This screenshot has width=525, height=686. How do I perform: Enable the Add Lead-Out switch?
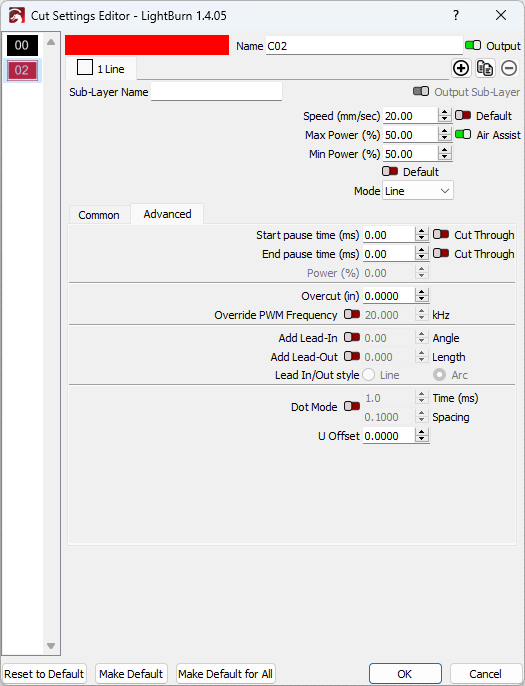coord(352,356)
